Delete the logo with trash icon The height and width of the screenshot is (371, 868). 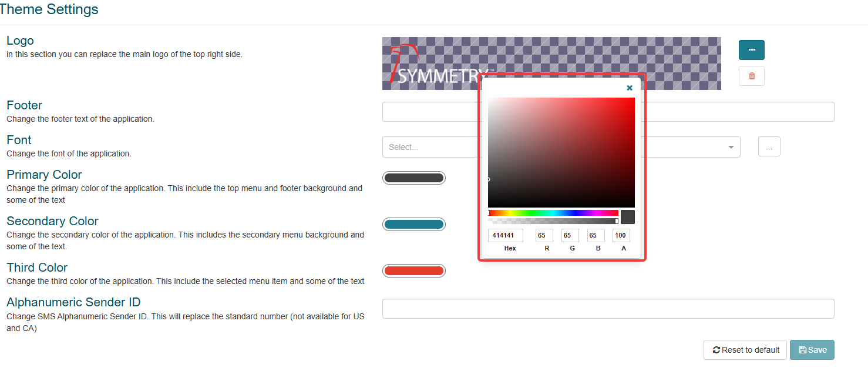[x=752, y=76]
